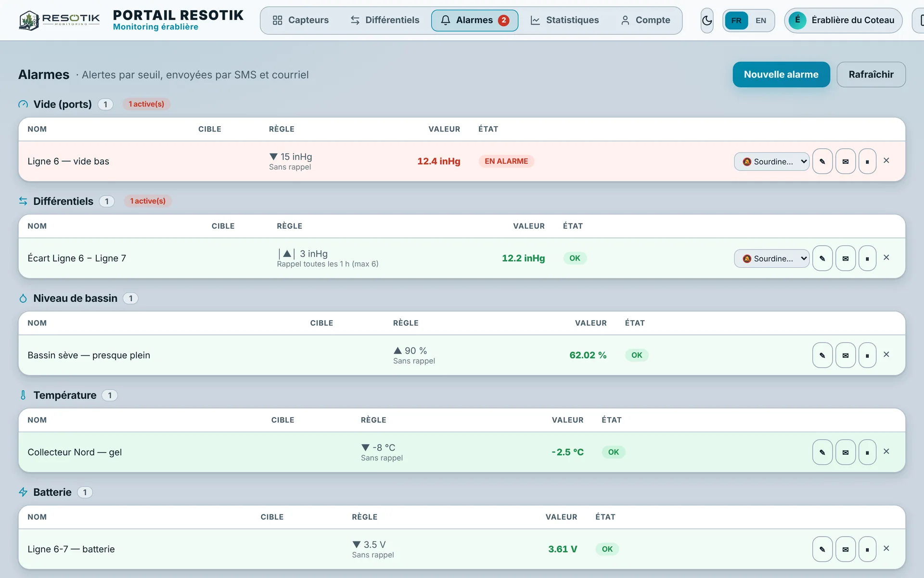This screenshot has height=578, width=924.
Task: Pause the 'Ligne 6-7 — batterie' alarm
Action: pos(867,549)
